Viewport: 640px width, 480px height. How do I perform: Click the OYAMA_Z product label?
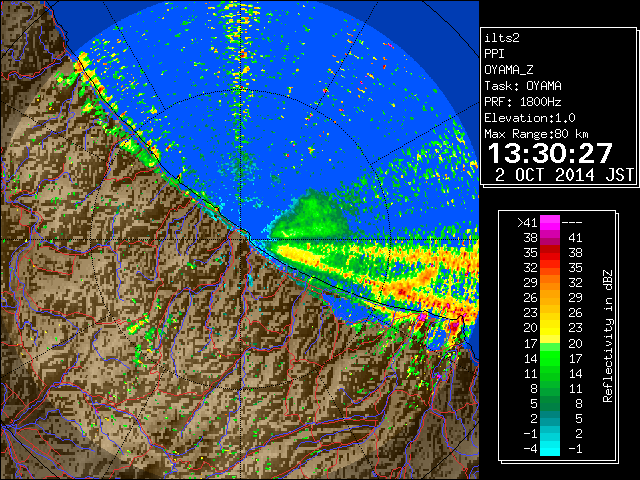coord(509,70)
